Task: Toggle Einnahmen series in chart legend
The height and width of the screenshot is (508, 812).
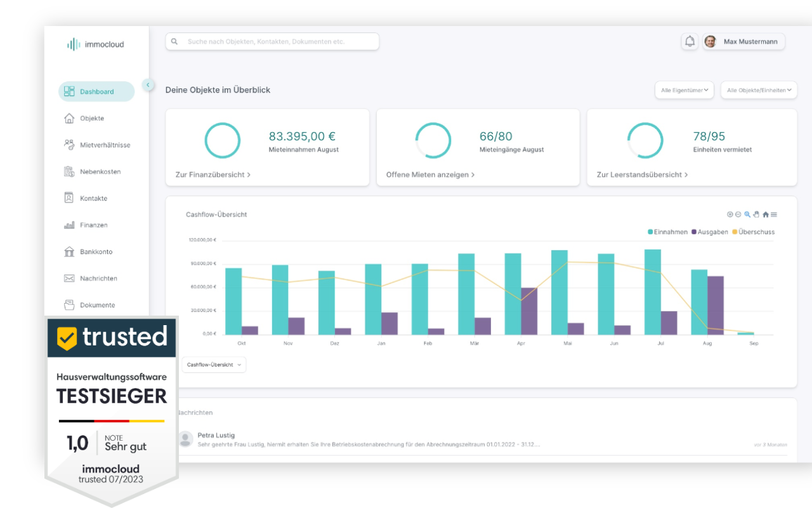Action: (x=667, y=232)
